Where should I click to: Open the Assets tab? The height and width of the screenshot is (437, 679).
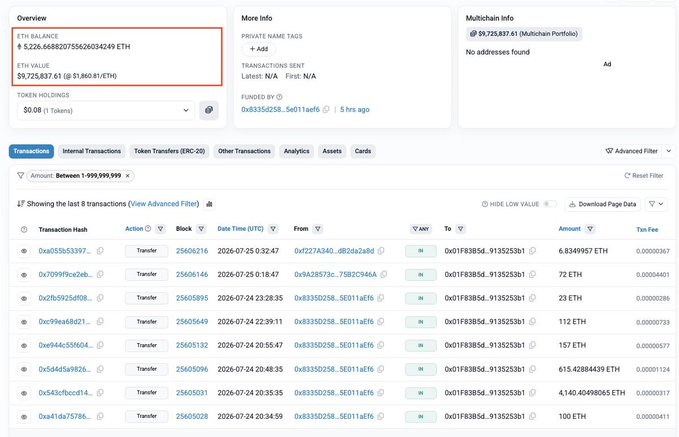tap(332, 151)
